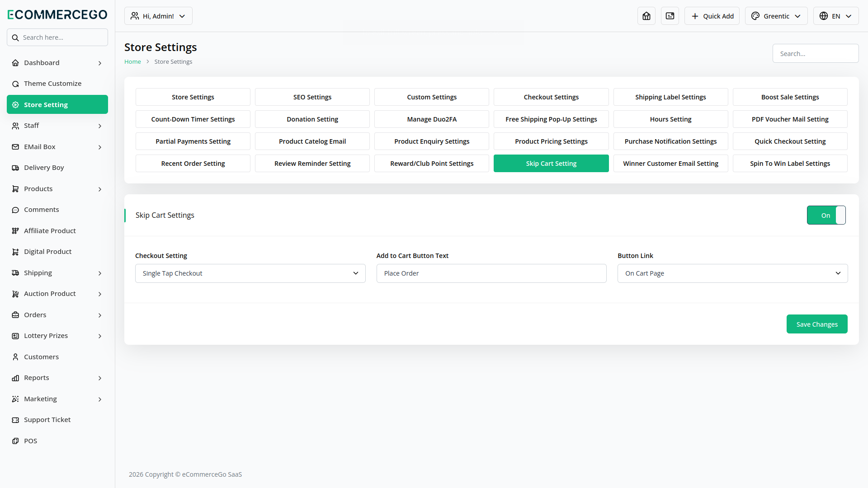This screenshot has height=488, width=868.
Task: Click the Home breadcrumb link
Action: 132,62
